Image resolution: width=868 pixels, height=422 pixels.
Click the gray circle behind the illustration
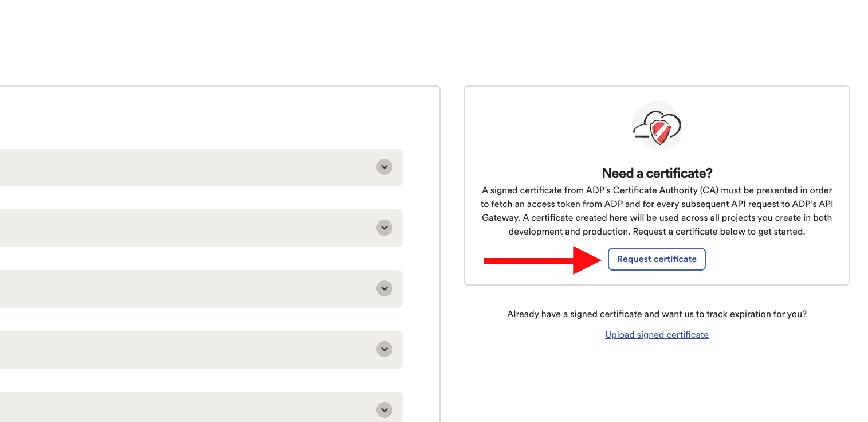pos(657,126)
